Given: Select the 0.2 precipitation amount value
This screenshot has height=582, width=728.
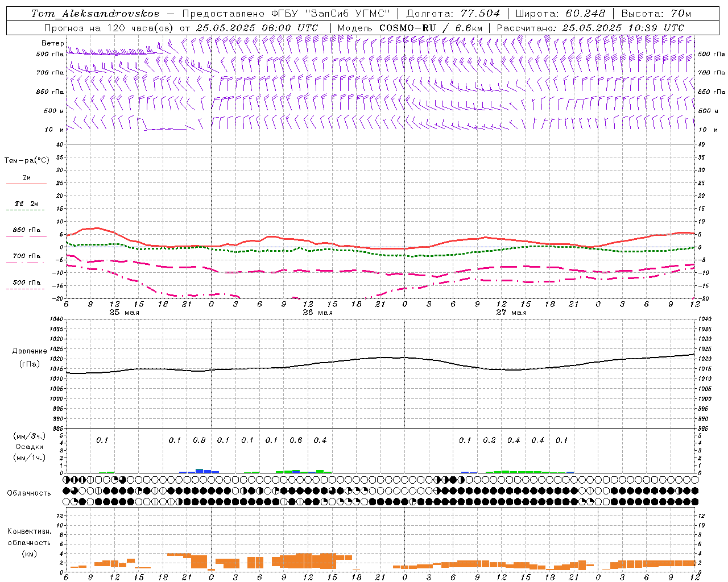Looking at the screenshot, I should point(489,440).
